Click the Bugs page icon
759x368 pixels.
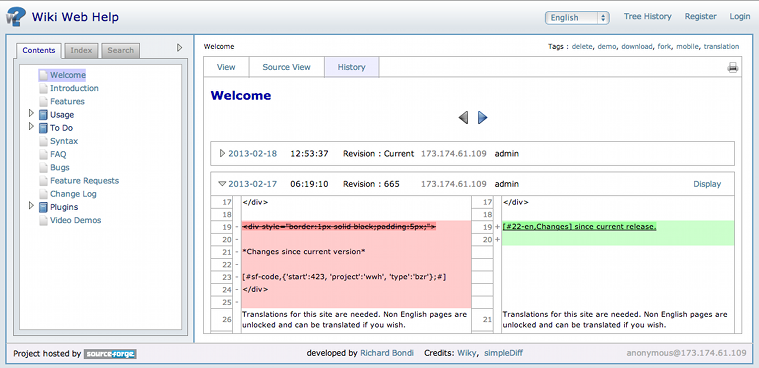44,168
